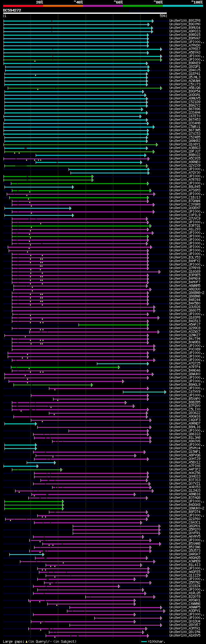Select the query name DC594272
206x644 pixels.
tap(12, 10)
